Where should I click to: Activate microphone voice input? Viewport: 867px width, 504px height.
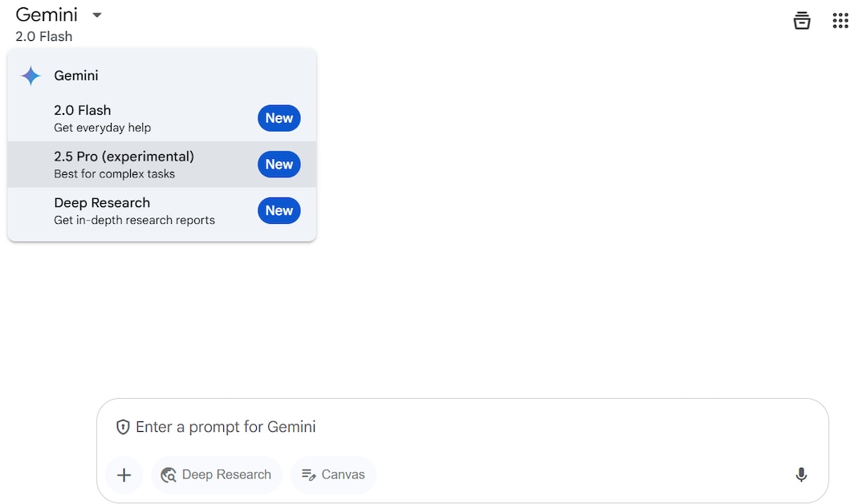800,475
